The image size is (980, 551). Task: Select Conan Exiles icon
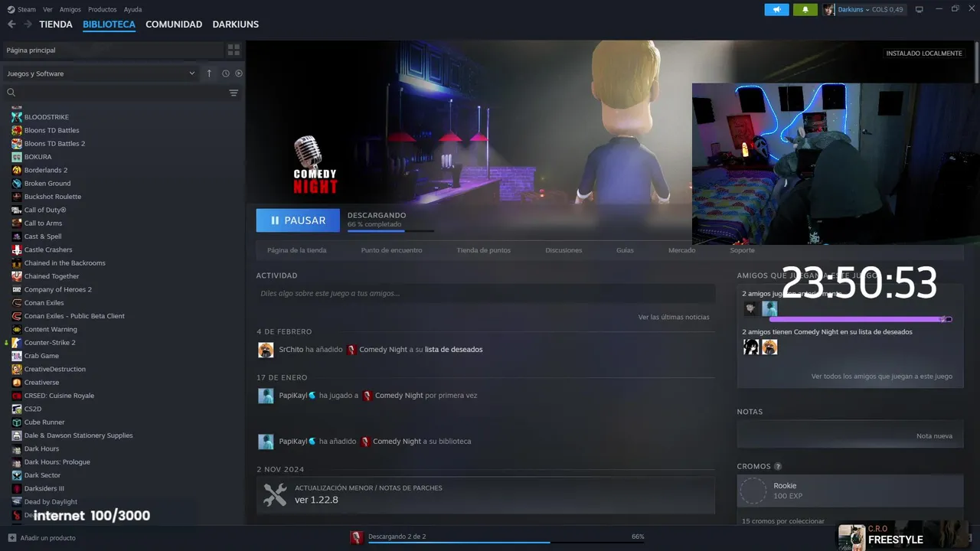tap(17, 303)
